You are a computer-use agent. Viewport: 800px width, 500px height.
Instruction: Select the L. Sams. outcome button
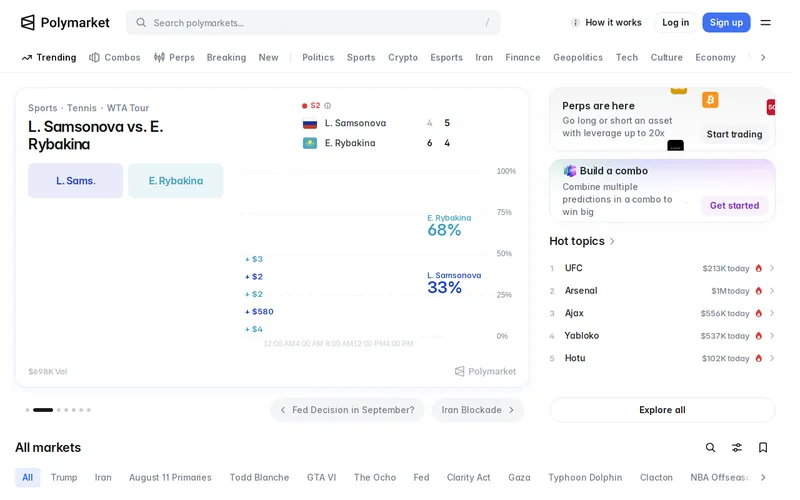[76, 181]
